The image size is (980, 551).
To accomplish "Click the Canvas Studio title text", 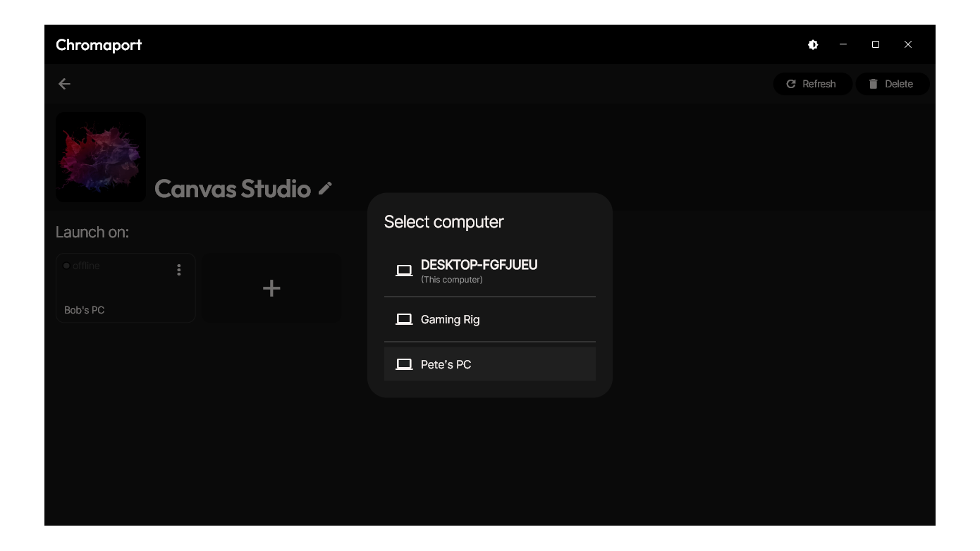I will 233,189.
